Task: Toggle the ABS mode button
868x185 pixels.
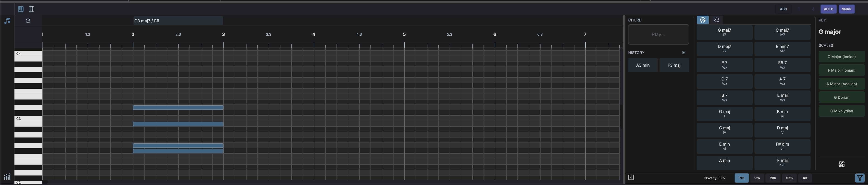Action: (783, 9)
